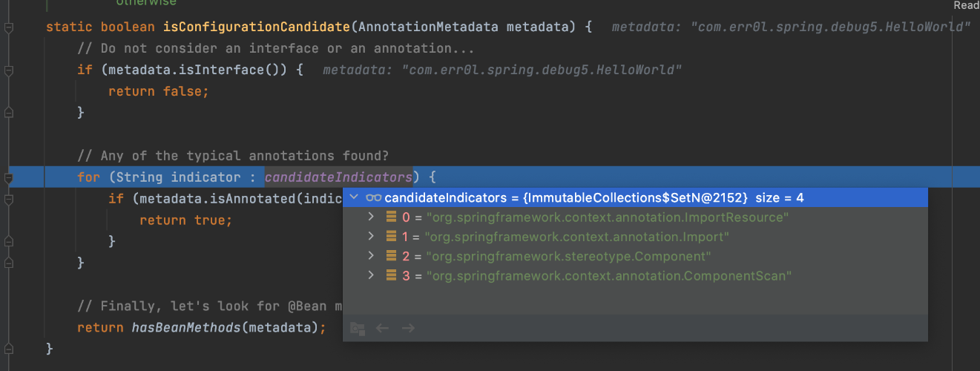Click the field icon of element 2
Screen dimensions: 980x371
click(x=391, y=256)
